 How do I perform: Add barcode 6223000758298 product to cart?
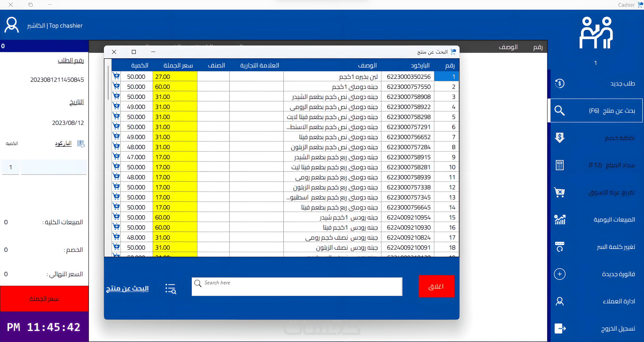(116, 117)
